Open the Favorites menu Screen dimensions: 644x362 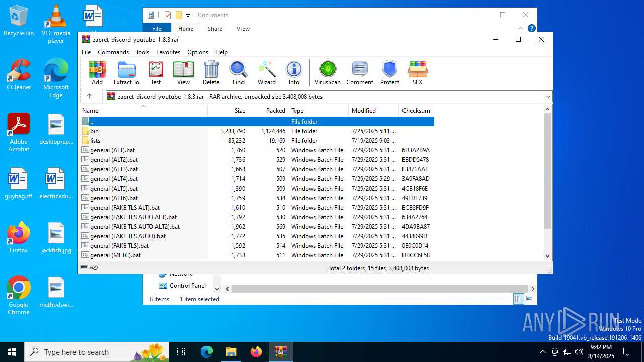(168, 52)
